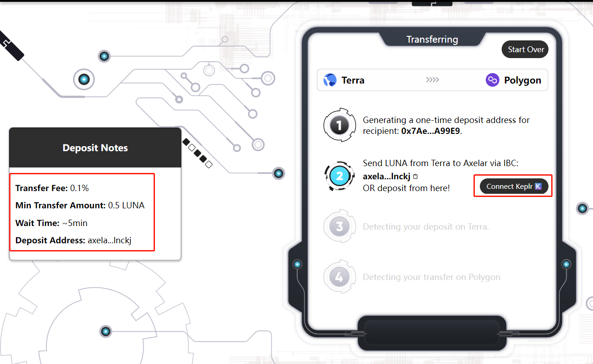Click the Transfer Fee 0.1% line
This screenshot has width=593, height=364.
pyautogui.click(x=52, y=188)
